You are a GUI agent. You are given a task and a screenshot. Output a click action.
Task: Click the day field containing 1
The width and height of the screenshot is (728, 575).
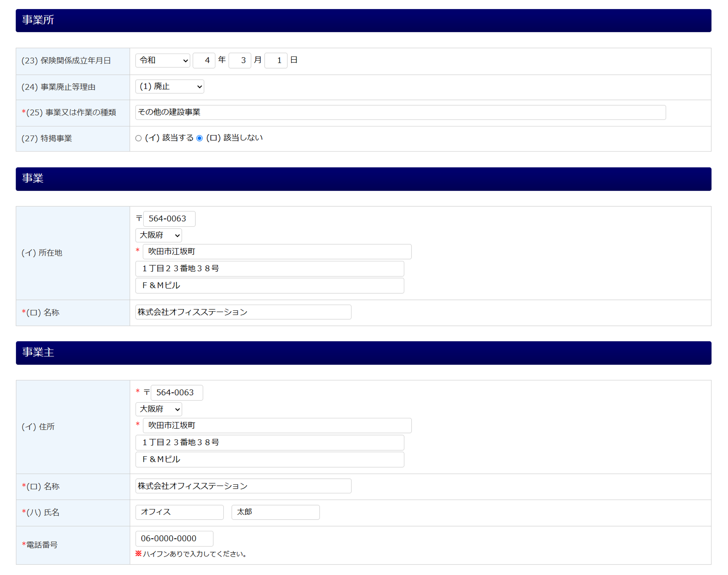click(x=276, y=60)
